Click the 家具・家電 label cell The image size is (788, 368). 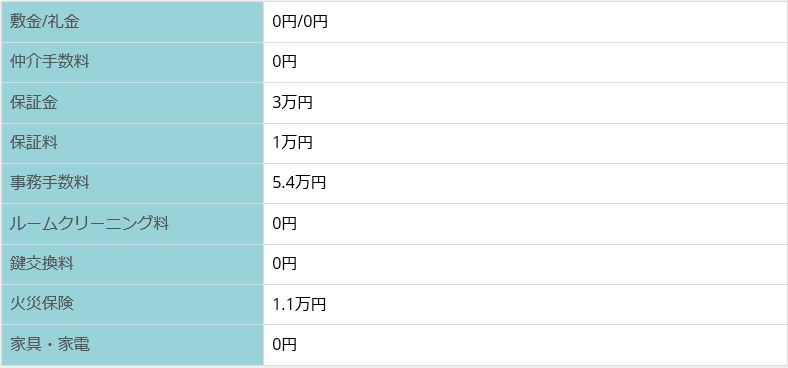[x=132, y=345]
